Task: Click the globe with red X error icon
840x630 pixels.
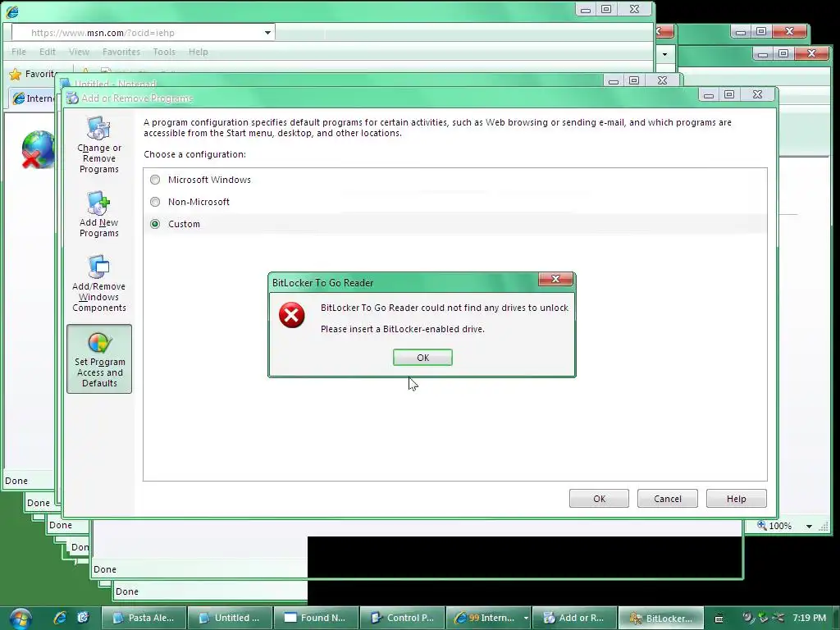Action: [x=38, y=149]
